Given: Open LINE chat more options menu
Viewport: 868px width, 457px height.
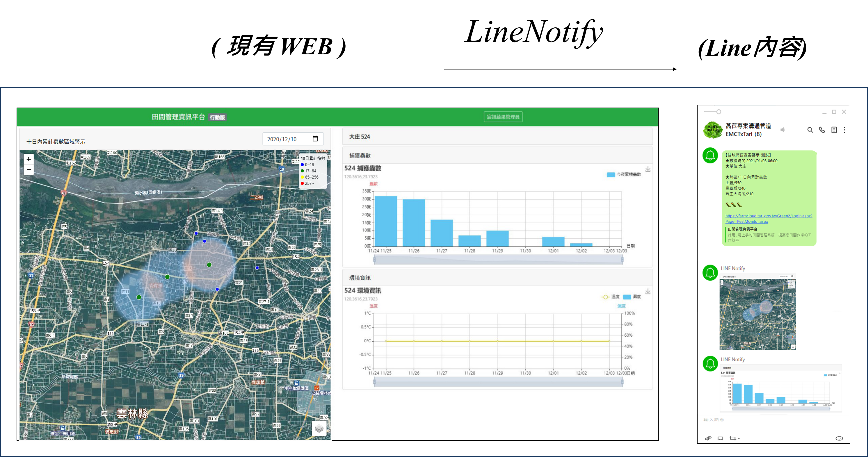Looking at the screenshot, I should [x=844, y=130].
